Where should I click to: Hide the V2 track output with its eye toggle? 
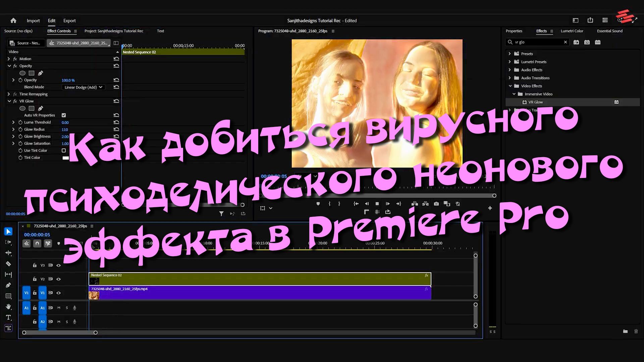(x=58, y=279)
